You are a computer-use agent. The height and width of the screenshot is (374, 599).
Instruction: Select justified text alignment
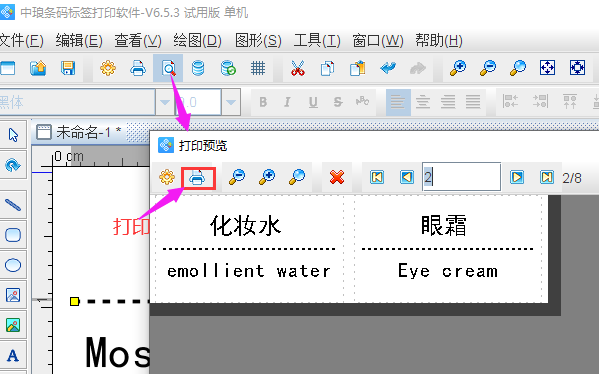coord(473,102)
